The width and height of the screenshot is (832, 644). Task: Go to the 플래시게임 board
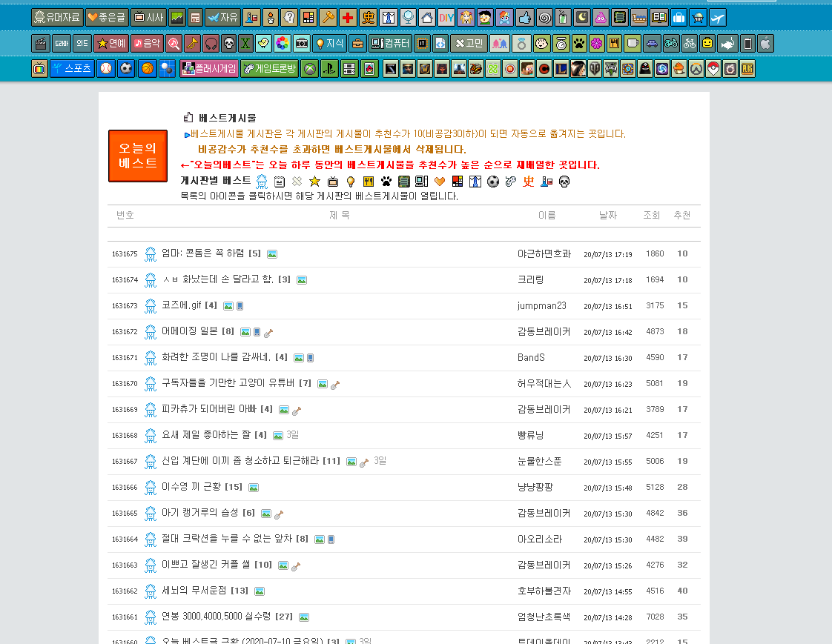tap(208, 69)
